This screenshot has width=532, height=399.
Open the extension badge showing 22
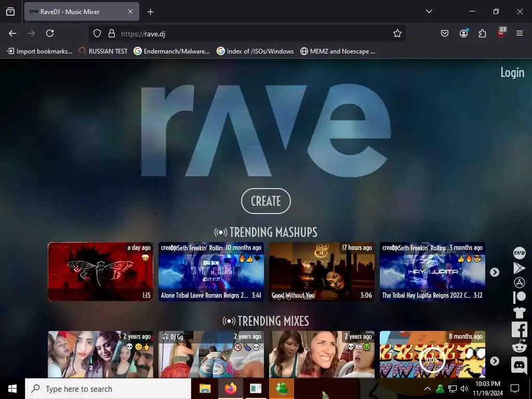[501, 33]
